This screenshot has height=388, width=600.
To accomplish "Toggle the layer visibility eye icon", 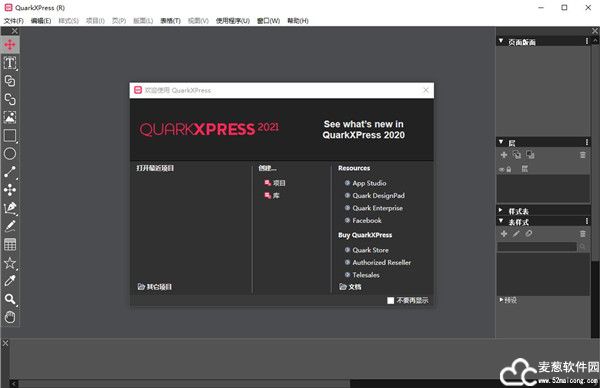I will (502, 169).
